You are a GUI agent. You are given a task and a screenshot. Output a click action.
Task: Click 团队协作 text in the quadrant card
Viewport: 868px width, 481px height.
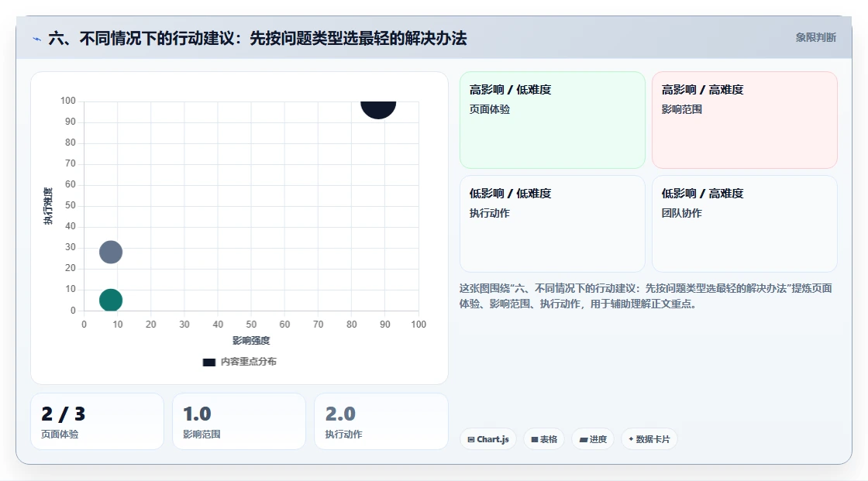coord(681,213)
